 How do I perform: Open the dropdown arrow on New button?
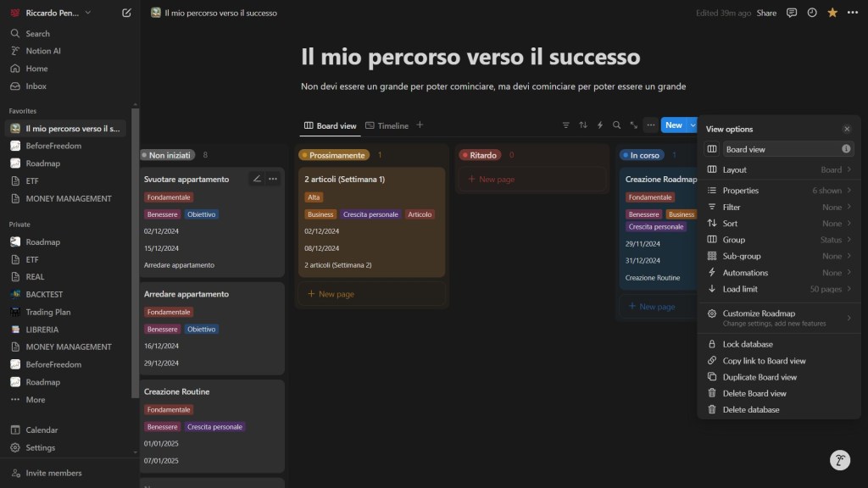tap(691, 125)
